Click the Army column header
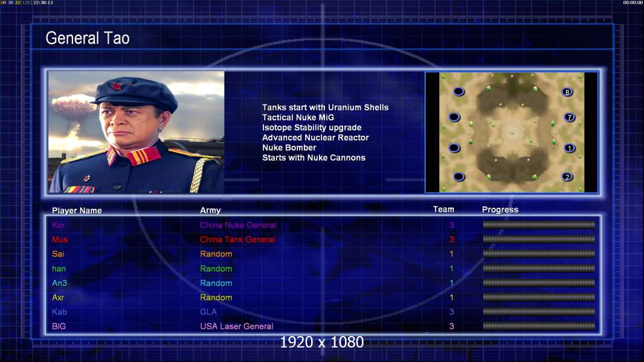Screen dimensions: 644x362 [210, 211]
